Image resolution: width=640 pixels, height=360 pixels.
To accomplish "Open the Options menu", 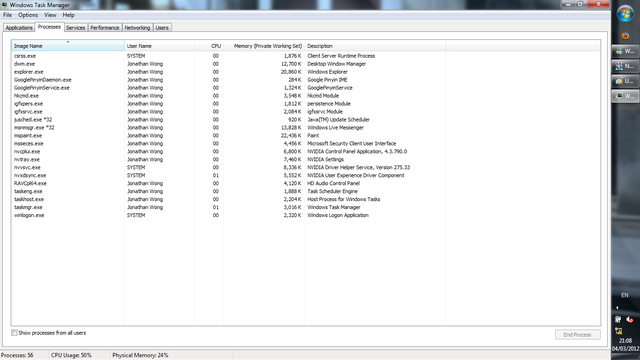I will pyautogui.click(x=28, y=15).
